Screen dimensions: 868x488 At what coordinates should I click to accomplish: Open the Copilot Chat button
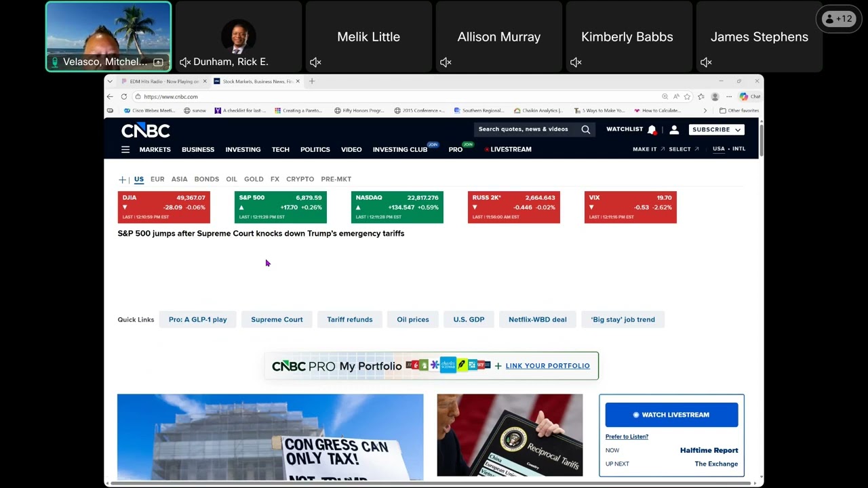(x=750, y=97)
